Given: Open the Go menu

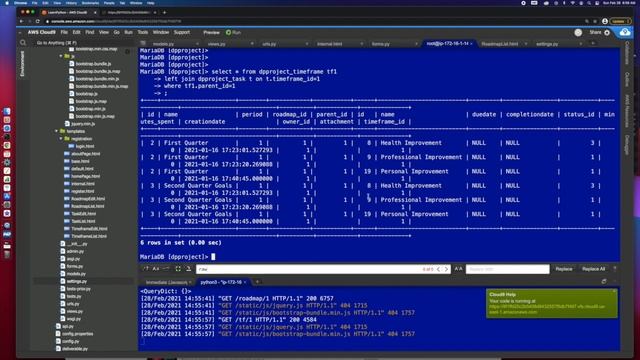Looking at the screenshot, I should pos(117,32).
